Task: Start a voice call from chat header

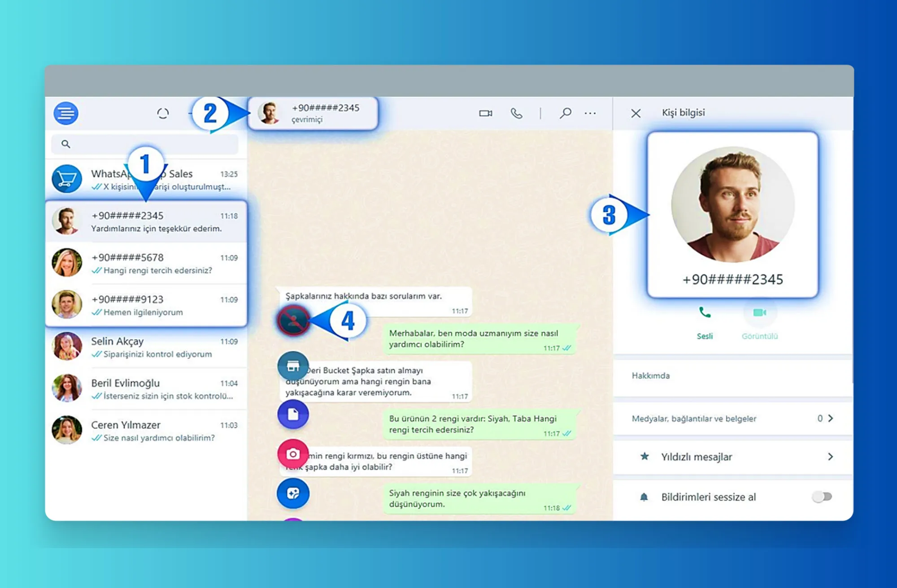Action: coord(517,113)
